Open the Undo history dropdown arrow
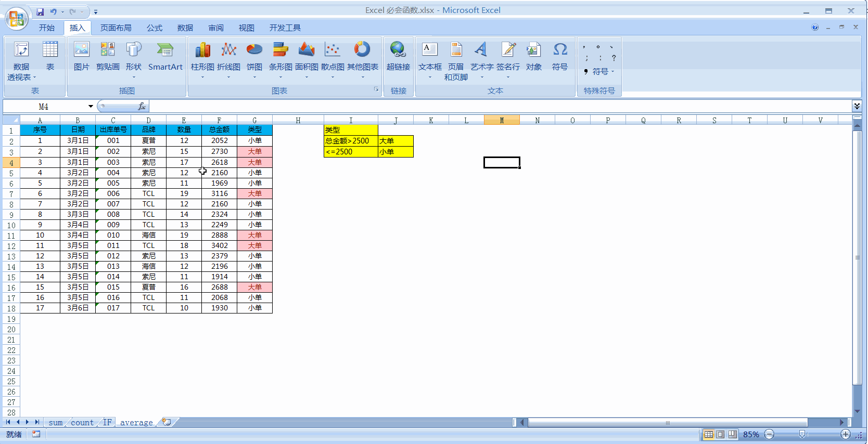Image resolution: width=868 pixels, height=444 pixels. coord(62,12)
